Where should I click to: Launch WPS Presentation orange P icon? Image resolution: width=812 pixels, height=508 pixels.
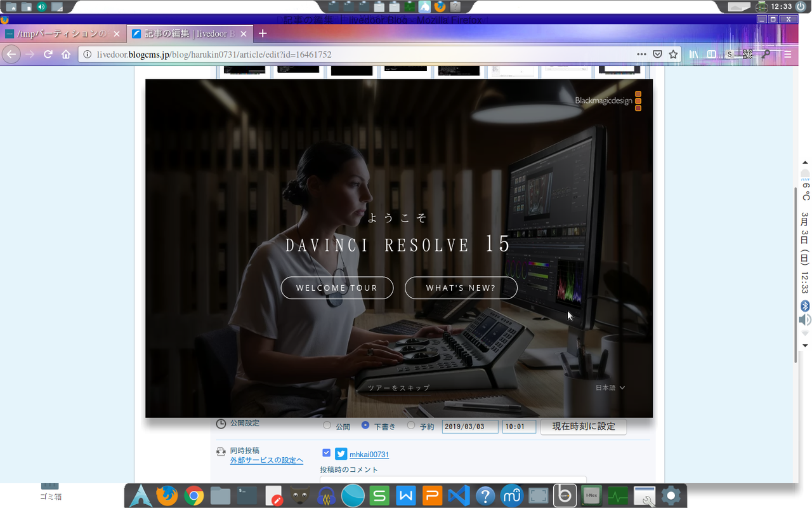433,495
